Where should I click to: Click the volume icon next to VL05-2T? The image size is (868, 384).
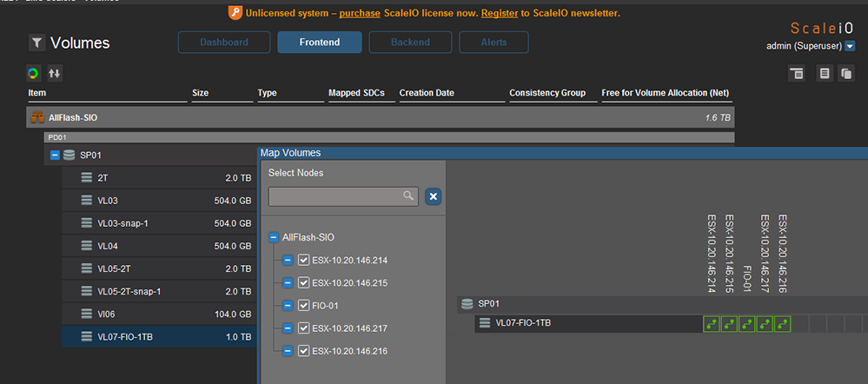(x=86, y=268)
